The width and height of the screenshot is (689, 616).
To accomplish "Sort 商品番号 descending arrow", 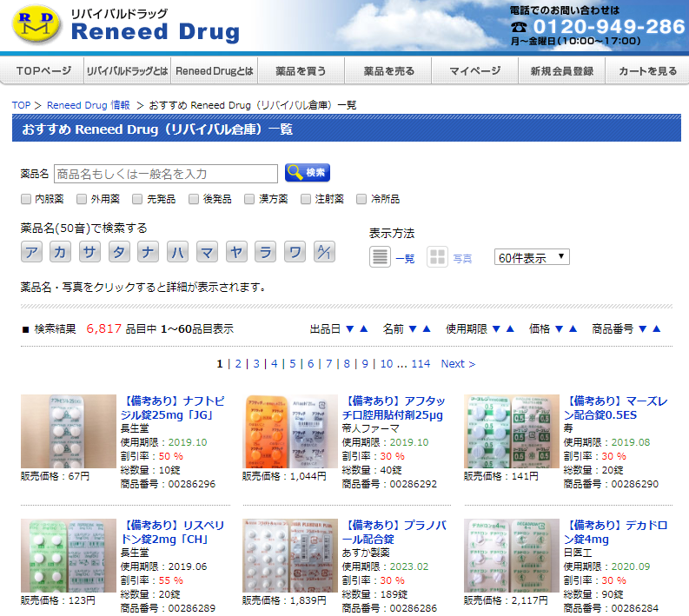I will (x=643, y=328).
